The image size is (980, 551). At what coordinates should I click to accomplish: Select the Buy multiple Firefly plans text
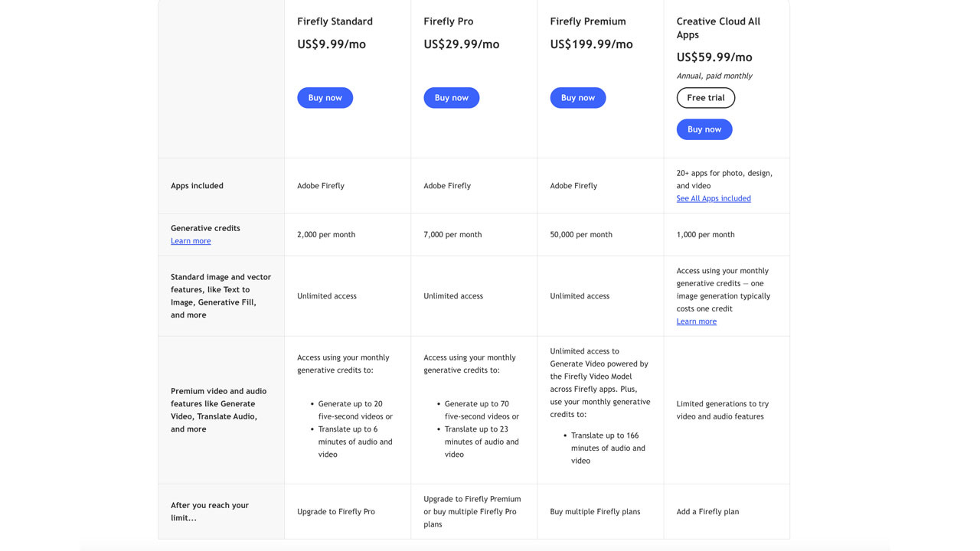(595, 512)
